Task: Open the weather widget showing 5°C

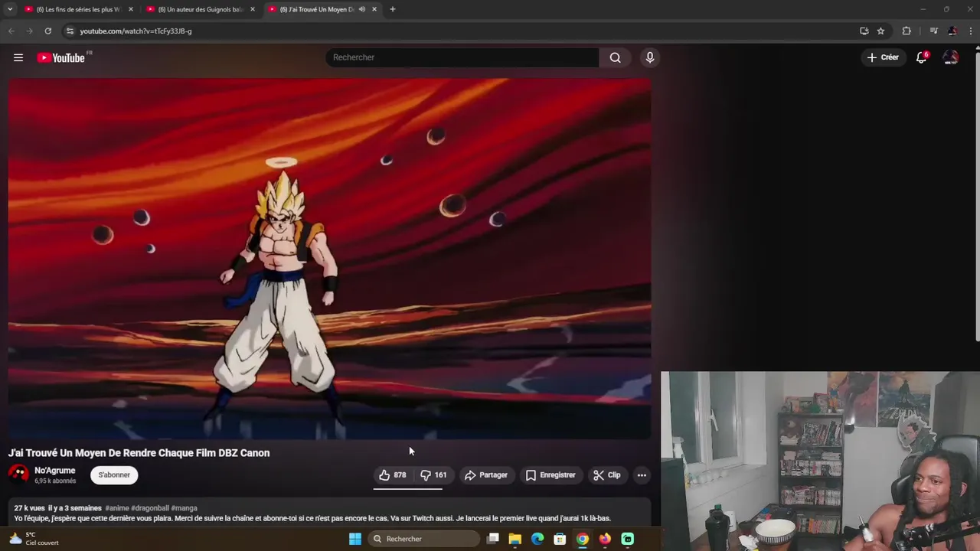Action: point(34,539)
